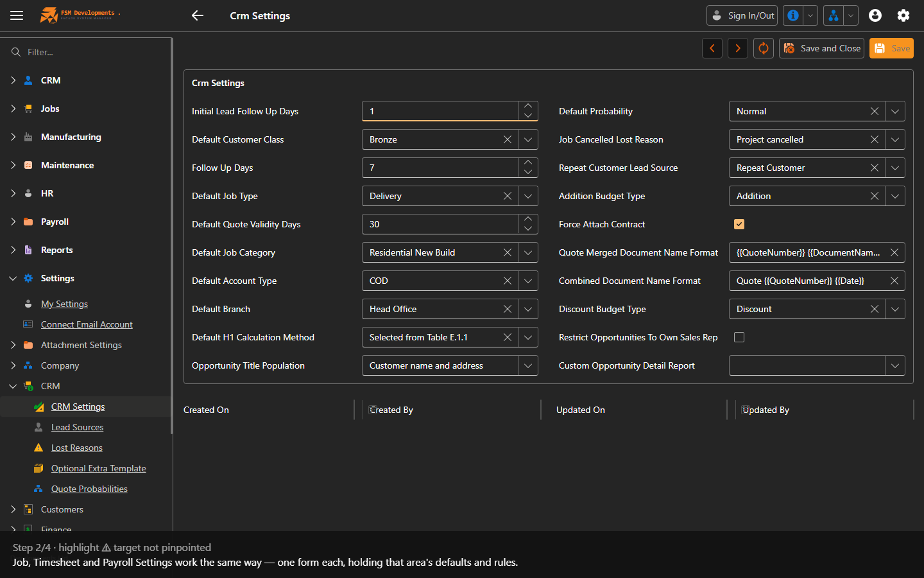The width and height of the screenshot is (924, 578).
Task: Clear the Default Job Type Delivery value
Action: 508,196
